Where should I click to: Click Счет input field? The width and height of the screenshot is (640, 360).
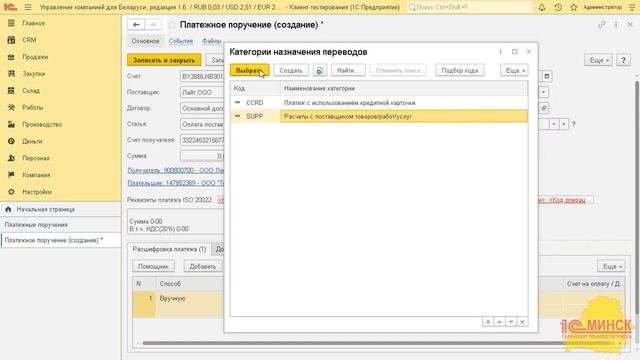(202, 76)
